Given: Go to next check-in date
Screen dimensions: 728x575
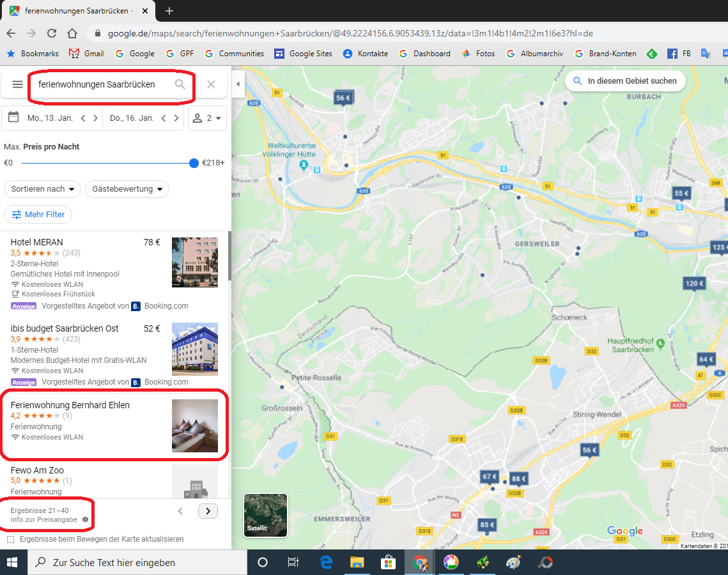Looking at the screenshot, I should pos(96,118).
